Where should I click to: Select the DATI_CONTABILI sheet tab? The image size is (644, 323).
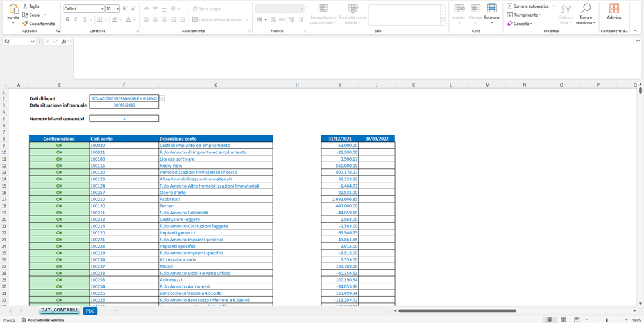[x=59, y=311]
